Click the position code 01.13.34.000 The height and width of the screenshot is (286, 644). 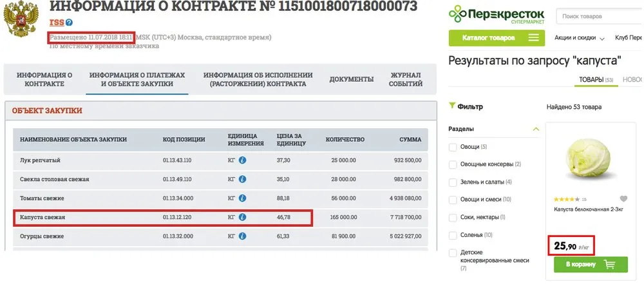(178, 198)
